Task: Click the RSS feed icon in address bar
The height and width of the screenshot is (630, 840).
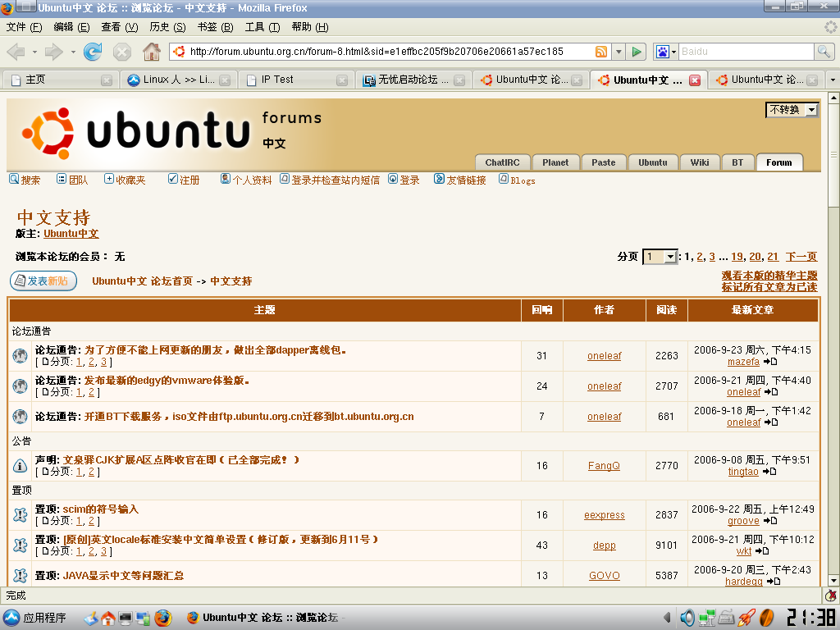Action: pyautogui.click(x=601, y=52)
